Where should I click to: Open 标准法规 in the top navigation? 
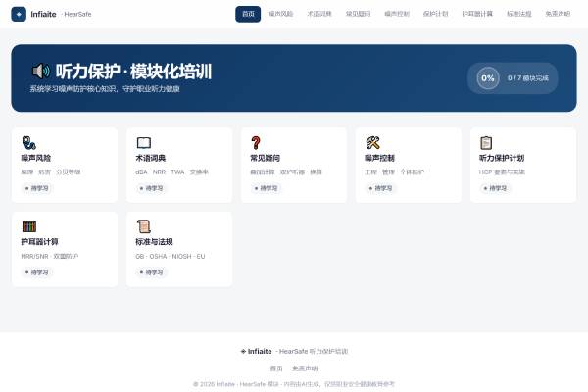pos(519,15)
